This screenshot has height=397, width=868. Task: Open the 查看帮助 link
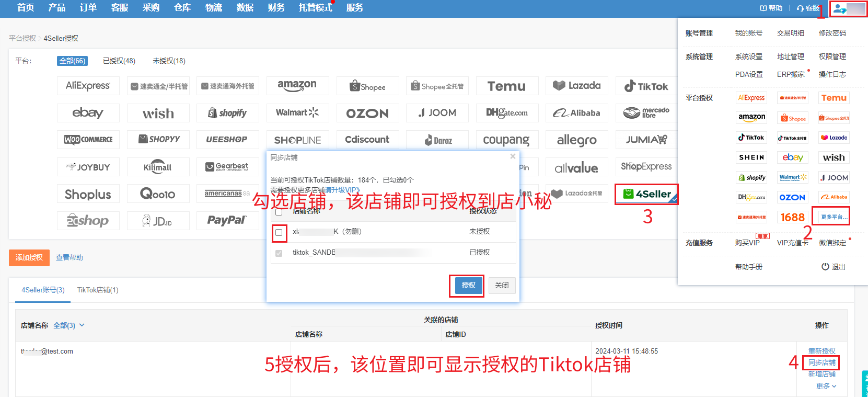point(70,257)
